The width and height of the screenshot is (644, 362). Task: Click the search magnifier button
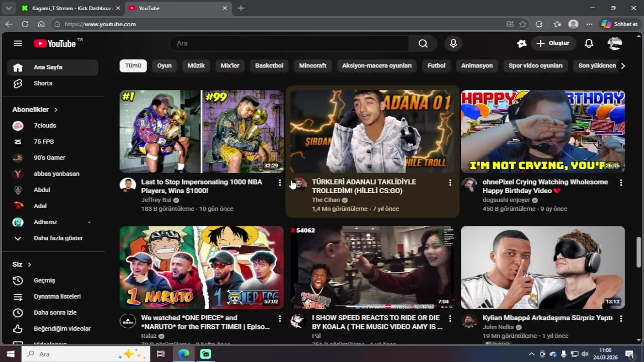423,43
